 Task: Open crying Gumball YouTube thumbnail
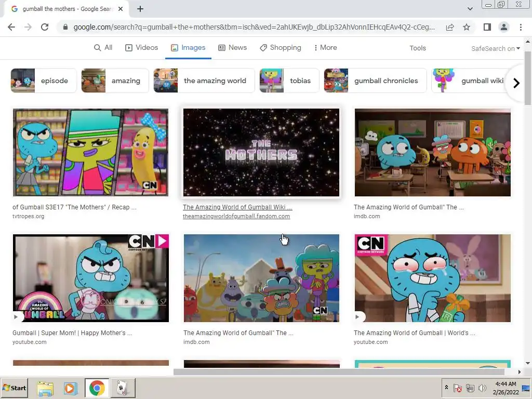(x=433, y=278)
